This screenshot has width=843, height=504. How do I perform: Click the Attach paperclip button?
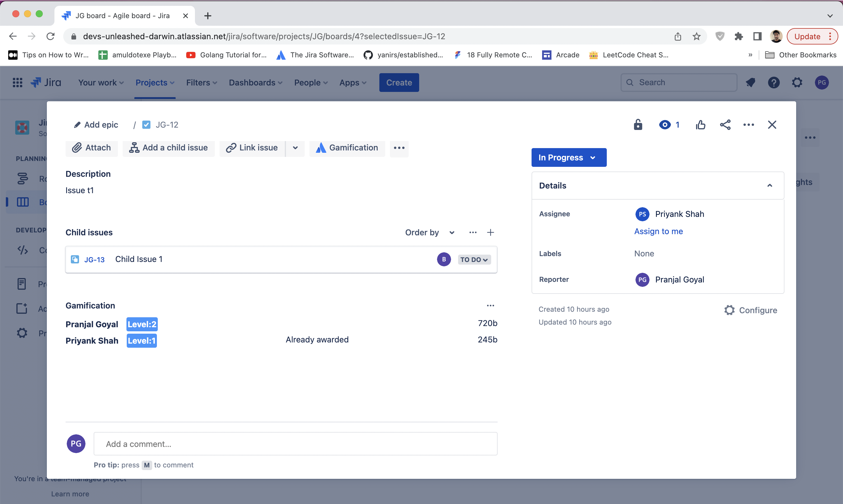(91, 148)
